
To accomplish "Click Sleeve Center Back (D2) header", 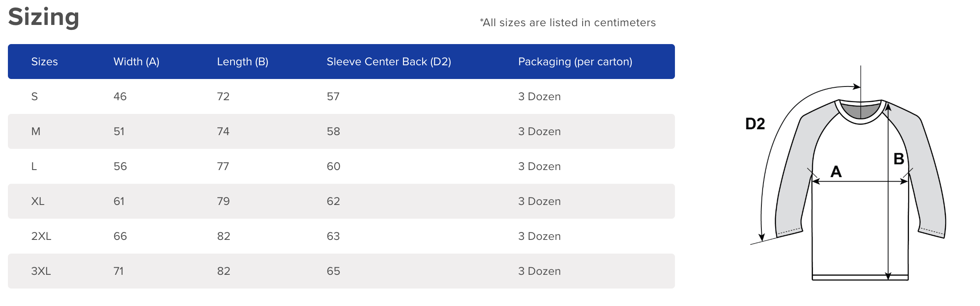I will pos(389,62).
